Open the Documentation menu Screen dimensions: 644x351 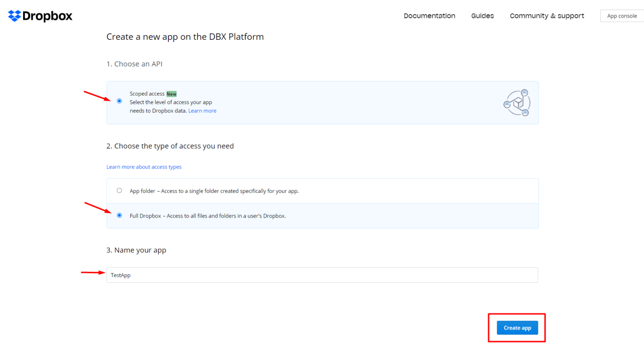(429, 16)
